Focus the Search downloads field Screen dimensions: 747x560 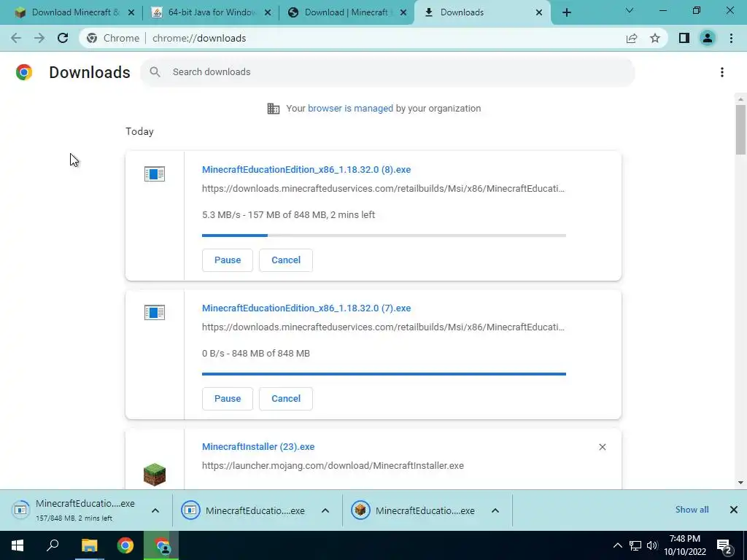pyautogui.click(x=388, y=72)
